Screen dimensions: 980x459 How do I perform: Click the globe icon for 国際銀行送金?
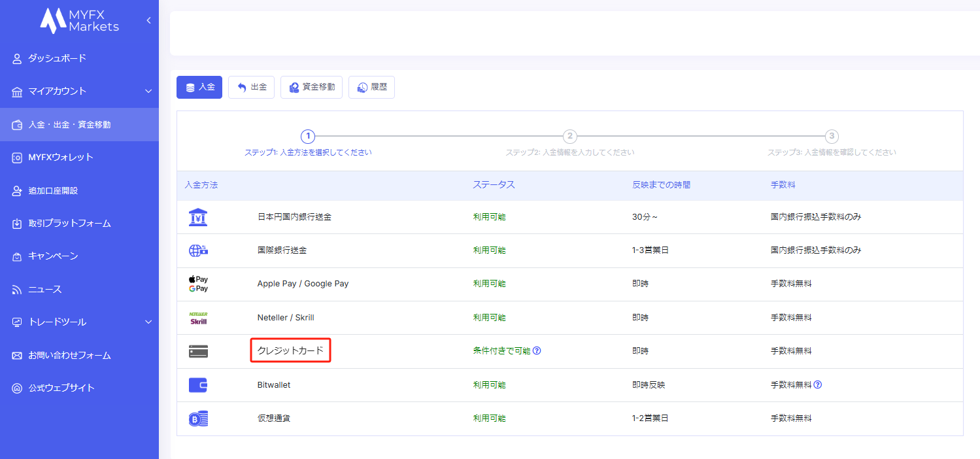coord(198,250)
